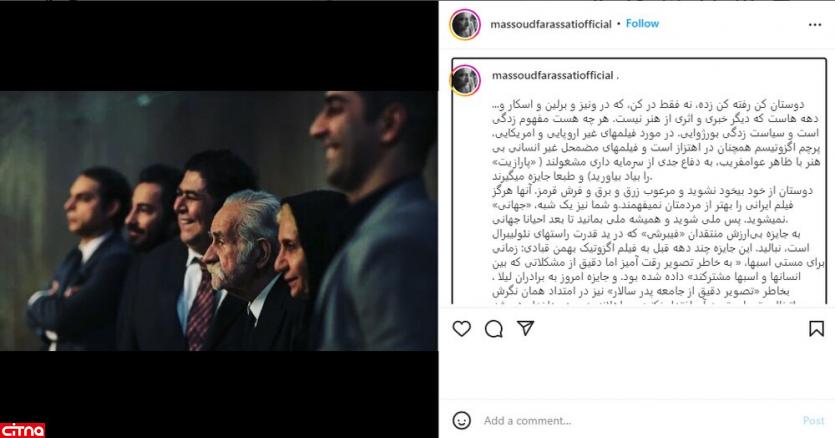Open massoudfarassatiofficial username in caption
Viewport: 835px width, 438px height.
click(x=553, y=76)
